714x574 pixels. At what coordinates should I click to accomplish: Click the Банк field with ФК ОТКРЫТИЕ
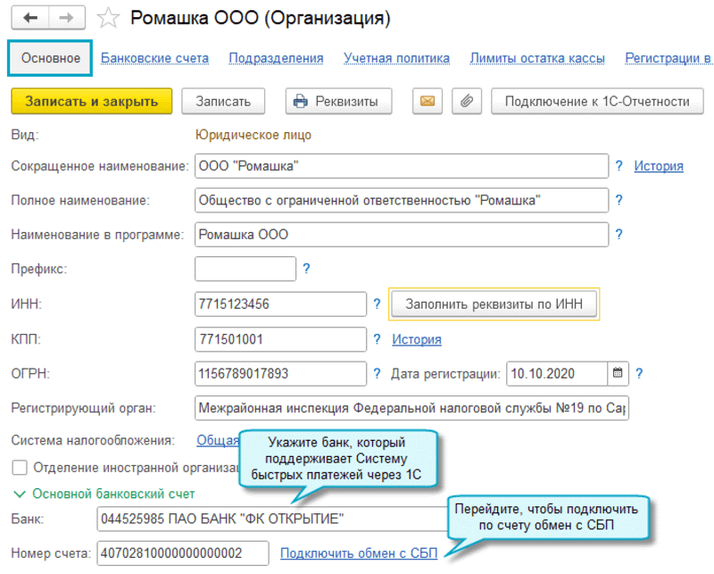click(x=273, y=519)
